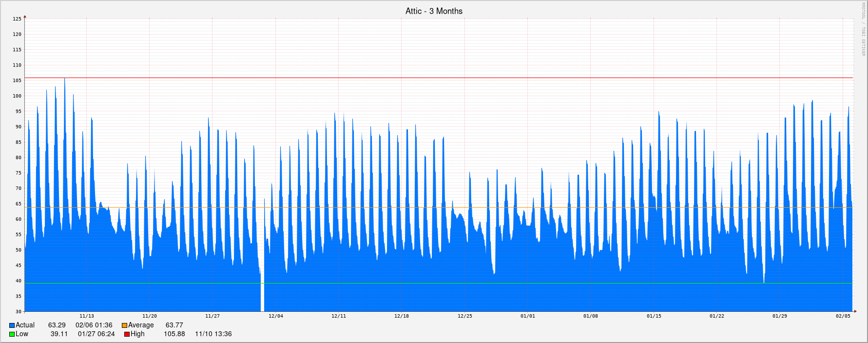Screen dimensions: 868x343
Task: Click the Average value 63.77 in legend
Action: (x=174, y=325)
